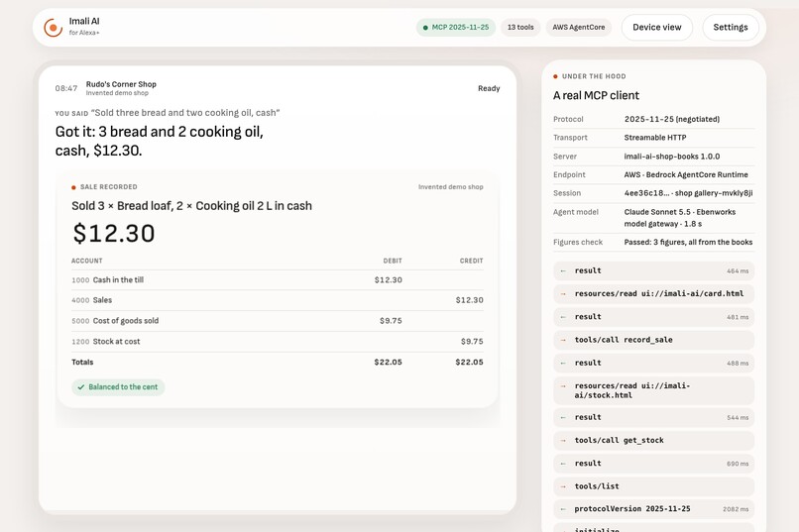Open Device view

[657, 28]
